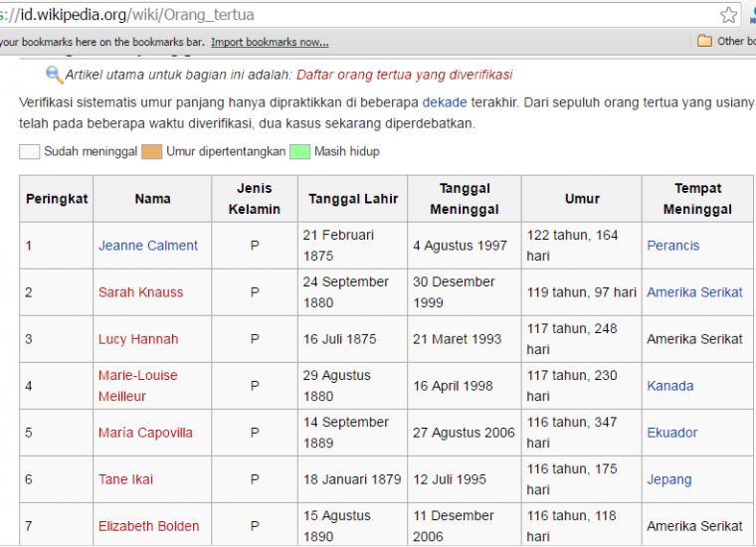Click the cell 12 Juli 1995
This screenshot has width=756, height=547.
click(465, 479)
